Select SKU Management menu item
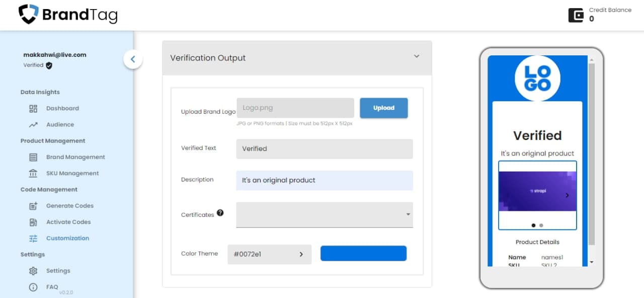This screenshot has width=644, height=298. pos(72,173)
